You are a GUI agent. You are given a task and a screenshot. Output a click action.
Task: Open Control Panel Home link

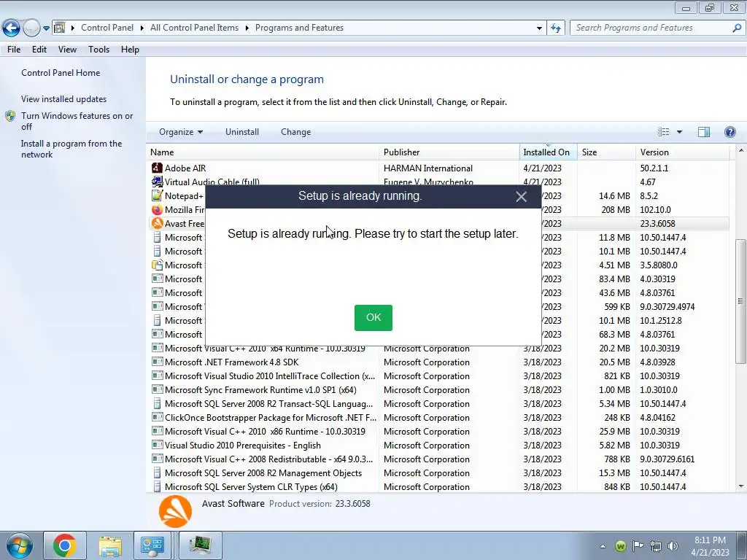61,73
